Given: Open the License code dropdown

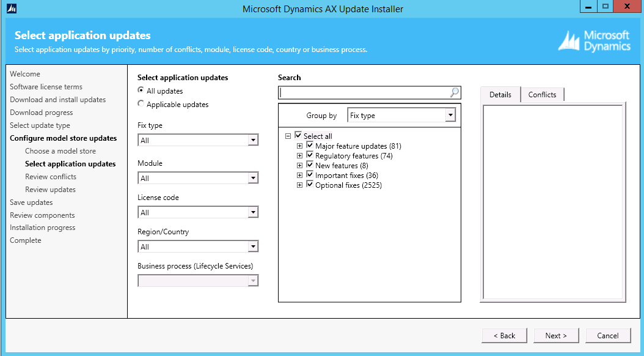Looking at the screenshot, I should tap(198, 212).
